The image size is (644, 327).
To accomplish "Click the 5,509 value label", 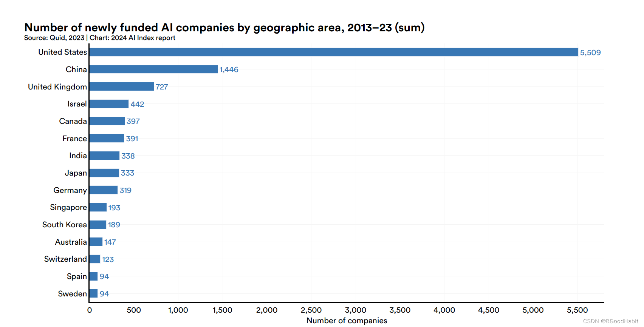I will 590,52.
